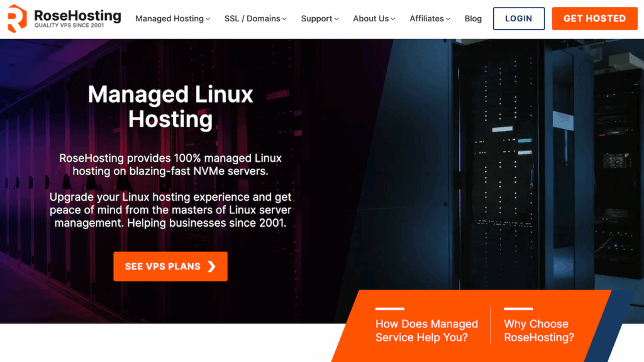Select the Managed Linux Hosting heading text
This screenshot has width=644, height=362.
[x=170, y=106]
